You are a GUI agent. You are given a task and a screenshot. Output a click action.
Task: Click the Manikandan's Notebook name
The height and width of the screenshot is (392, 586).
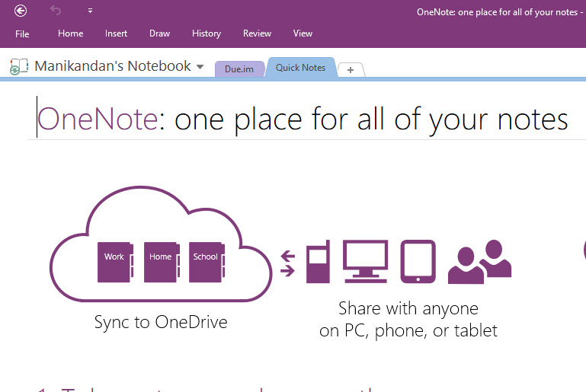(113, 66)
